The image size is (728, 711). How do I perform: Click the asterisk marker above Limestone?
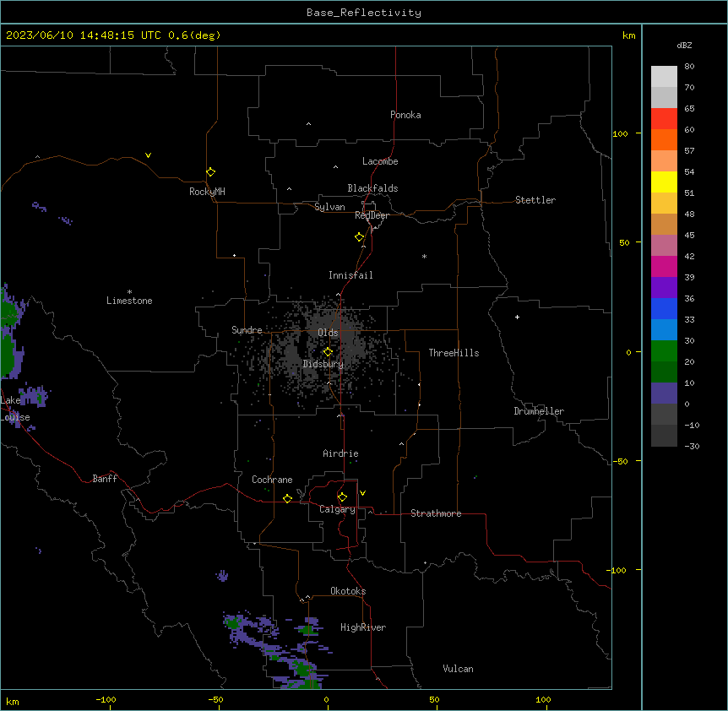[129, 292]
